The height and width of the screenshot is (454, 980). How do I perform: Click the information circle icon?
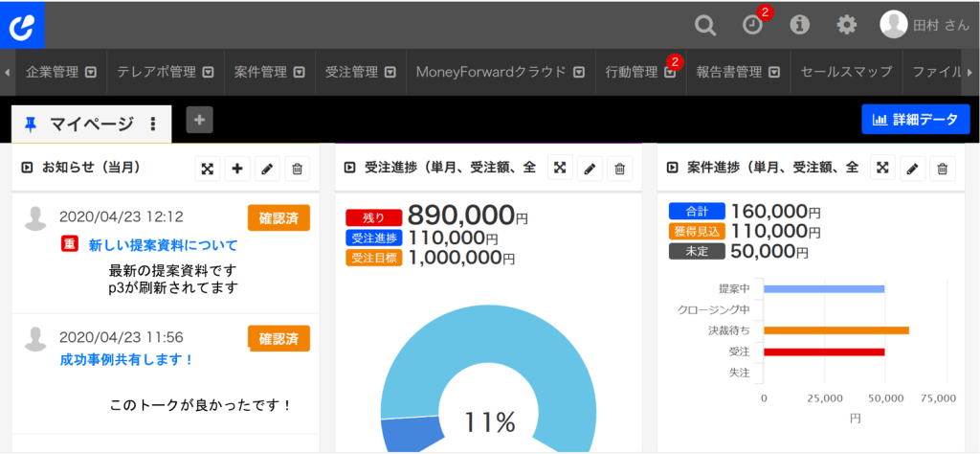(x=800, y=25)
